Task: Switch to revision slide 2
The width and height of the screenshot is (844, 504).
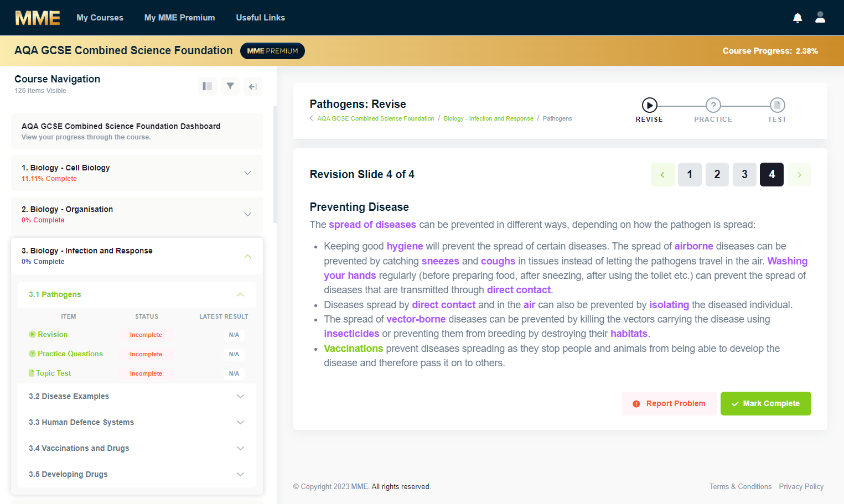Action: coord(717,175)
